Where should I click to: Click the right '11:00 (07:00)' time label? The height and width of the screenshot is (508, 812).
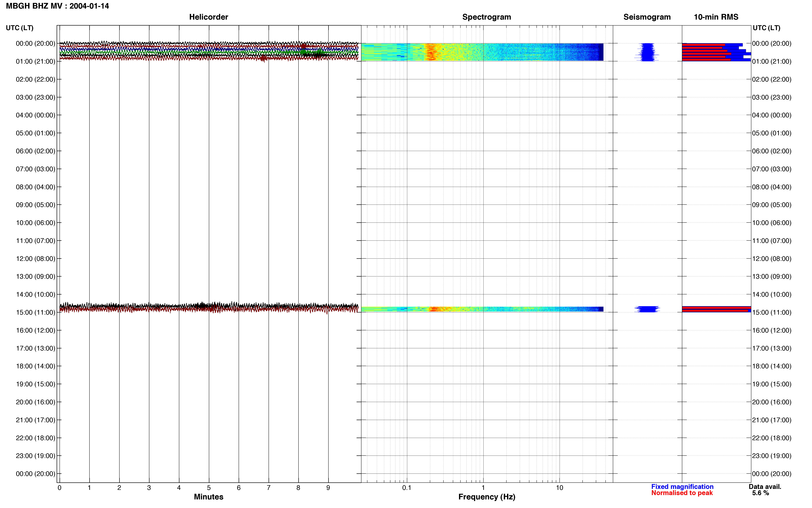[x=772, y=240]
